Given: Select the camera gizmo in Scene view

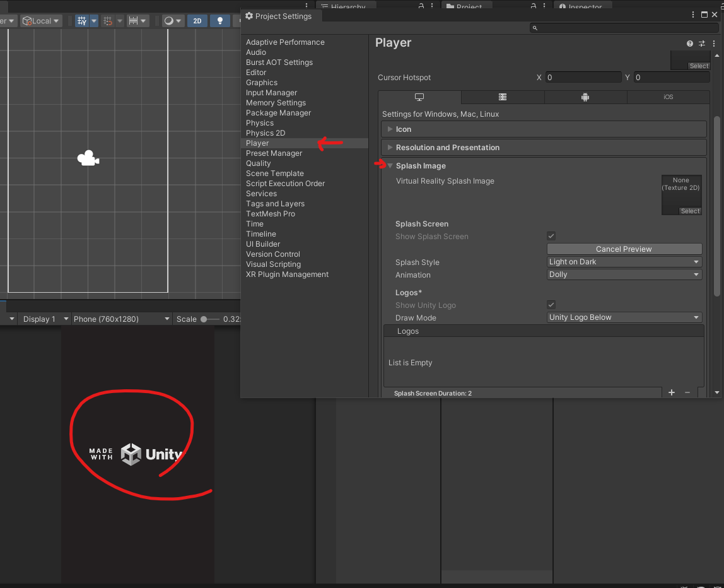Looking at the screenshot, I should (88, 158).
